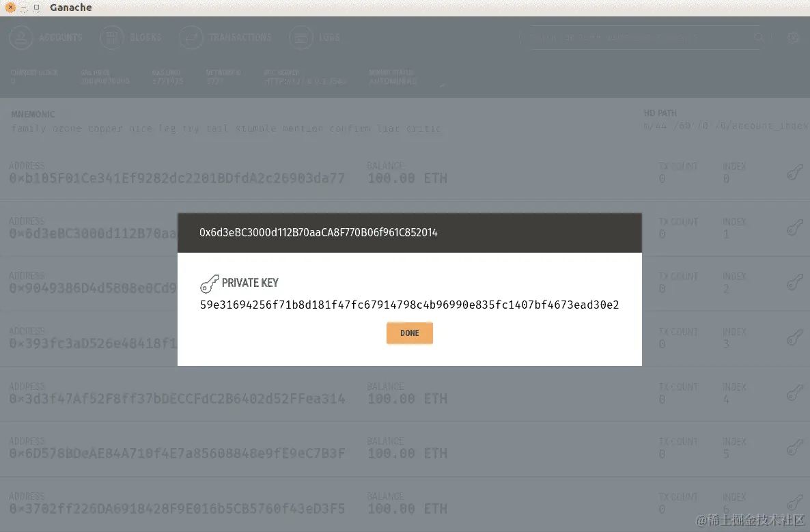Show private key for index 3 account
This screenshot has height=532, width=810.
(795, 338)
